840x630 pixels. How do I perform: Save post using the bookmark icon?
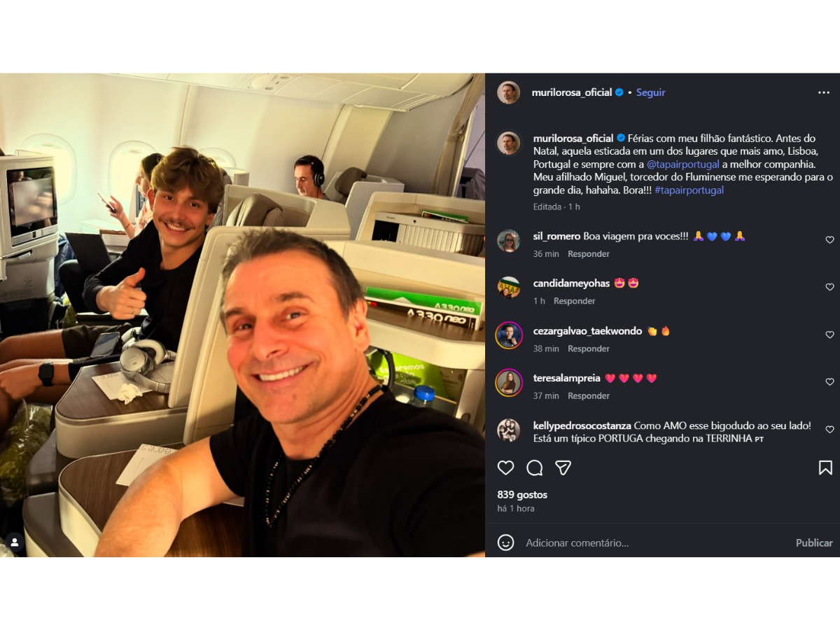[x=825, y=468]
